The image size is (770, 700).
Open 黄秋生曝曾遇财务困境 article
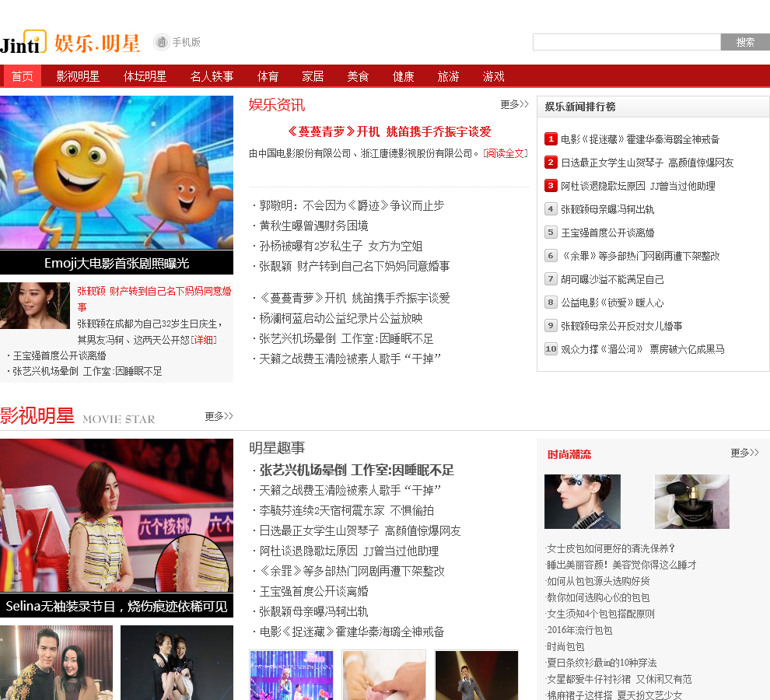click(x=313, y=226)
